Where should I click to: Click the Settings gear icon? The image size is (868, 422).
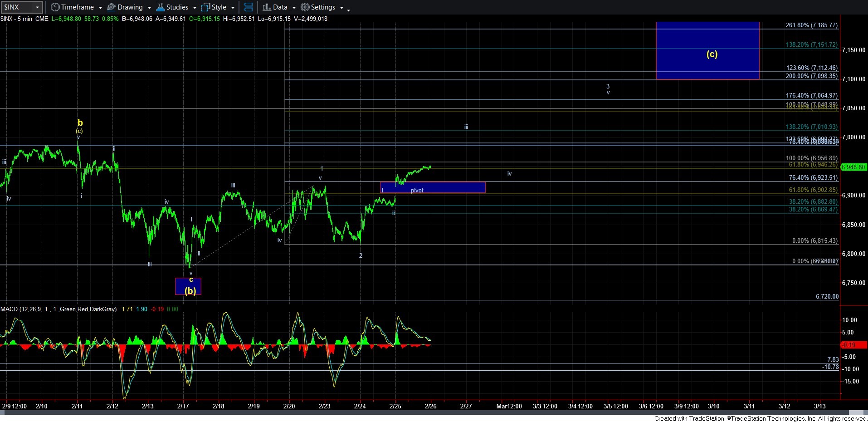pyautogui.click(x=305, y=7)
